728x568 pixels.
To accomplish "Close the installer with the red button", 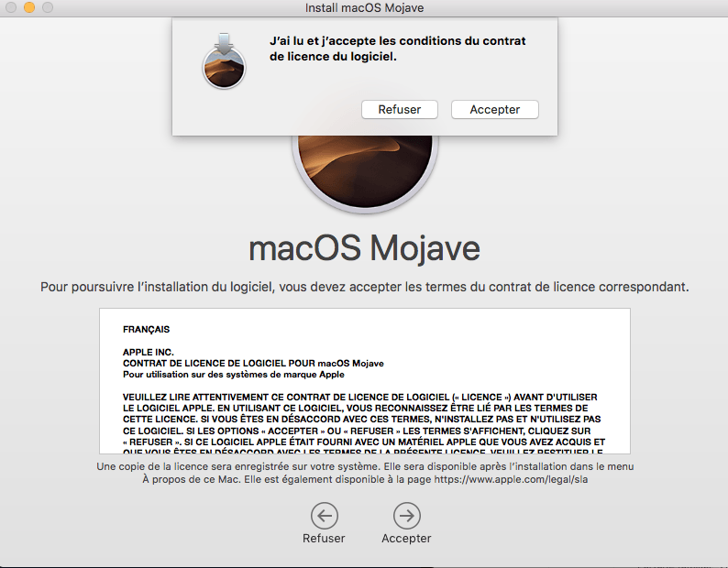I will [x=10, y=8].
